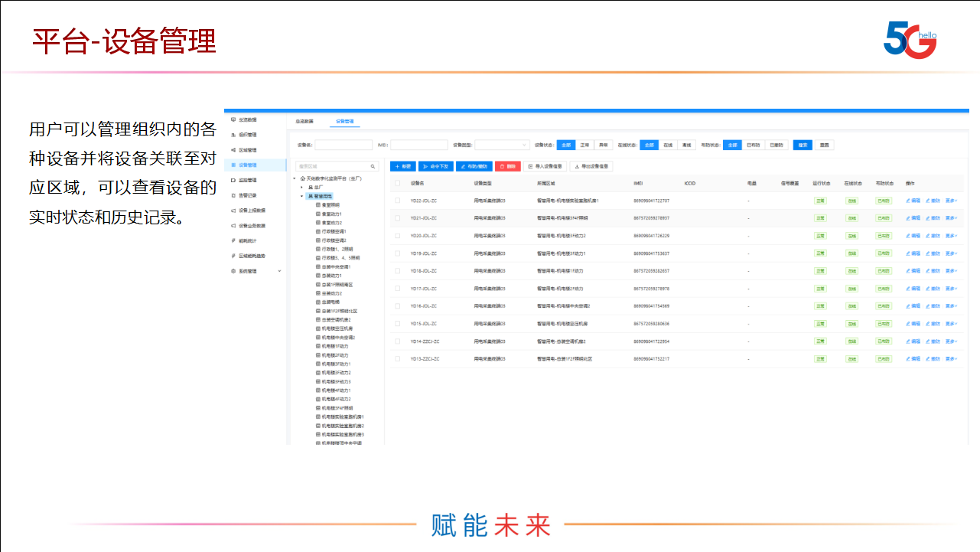Open 监控管理 from the sidebar
Viewport: 980px width, 552px height.
pyautogui.click(x=247, y=180)
